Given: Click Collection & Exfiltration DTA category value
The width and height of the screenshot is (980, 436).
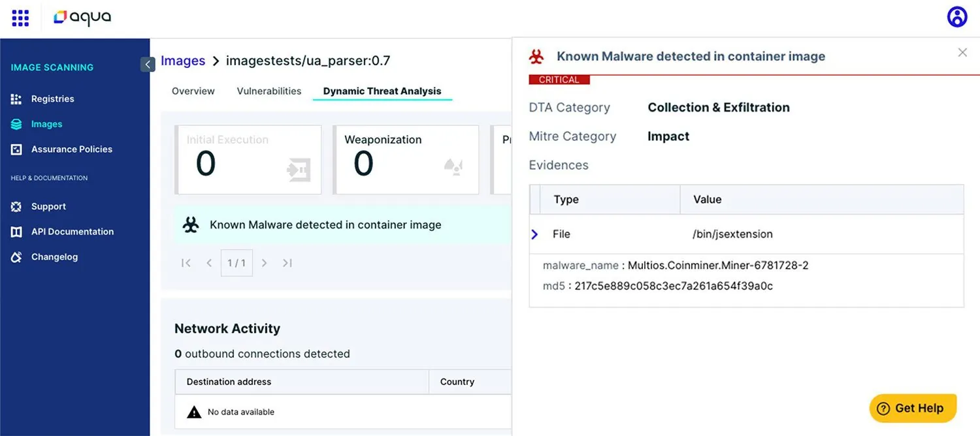Looking at the screenshot, I should [x=719, y=108].
